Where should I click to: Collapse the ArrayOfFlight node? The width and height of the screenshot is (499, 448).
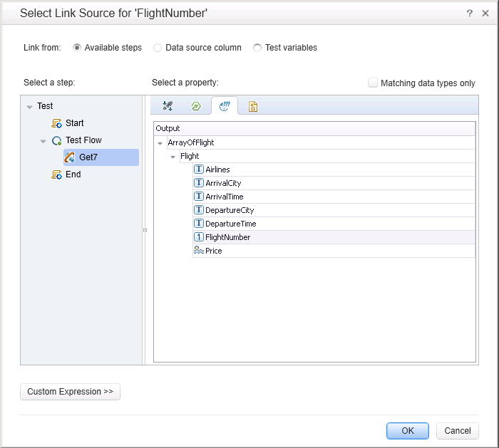(160, 142)
